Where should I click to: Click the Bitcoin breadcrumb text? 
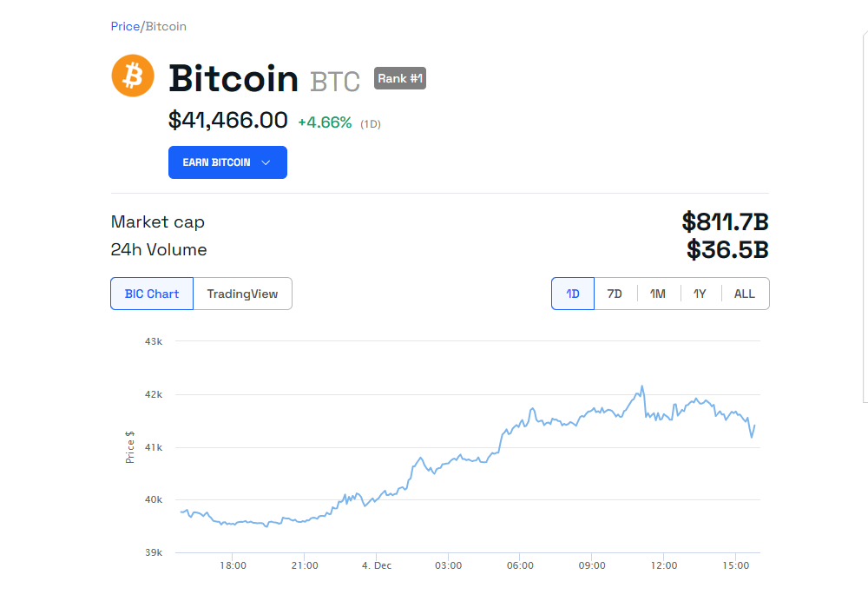[166, 26]
